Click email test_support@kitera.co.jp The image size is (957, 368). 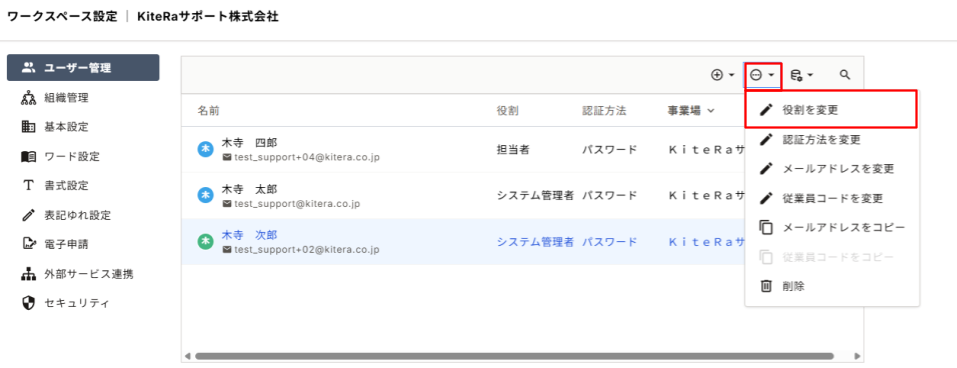point(297,203)
